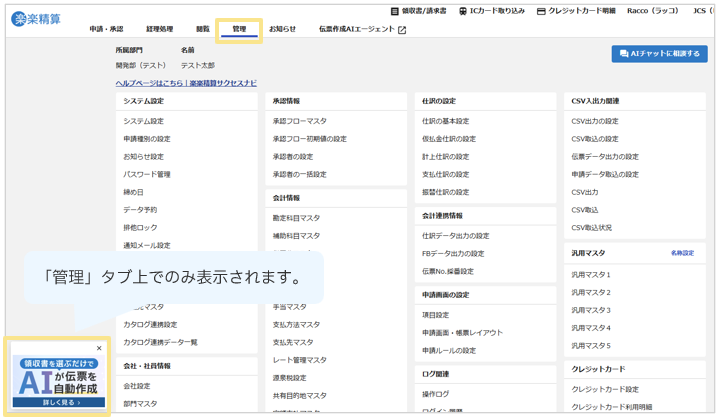Open 勘定科目マスタ
Viewport: 720px width, 418px height.
(x=296, y=218)
